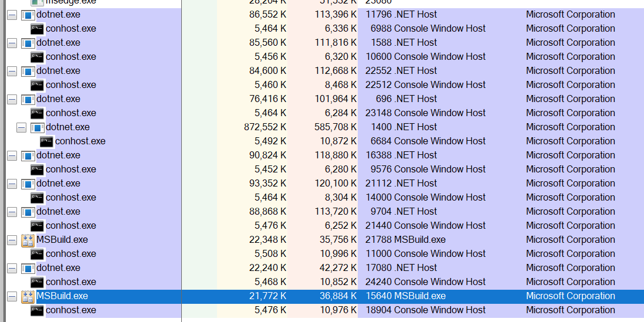Click the dotnet.exe icon for PID 11796
Viewport: 644px width, 322px height.
[x=28, y=15]
